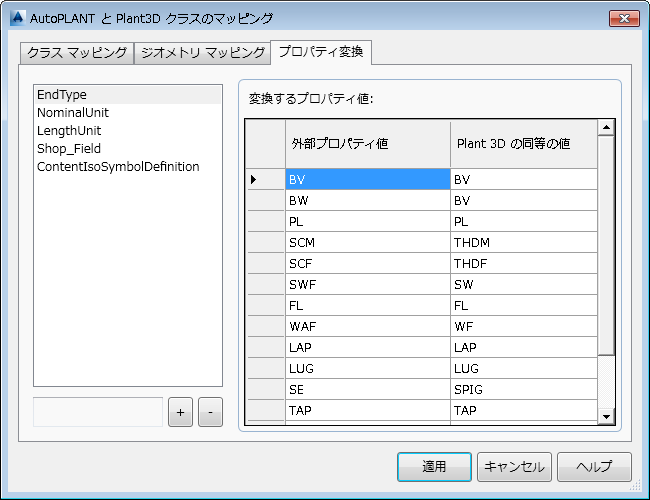Select Shop_Field in the property list
This screenshot has width=650, height=500.
point(128,148)
